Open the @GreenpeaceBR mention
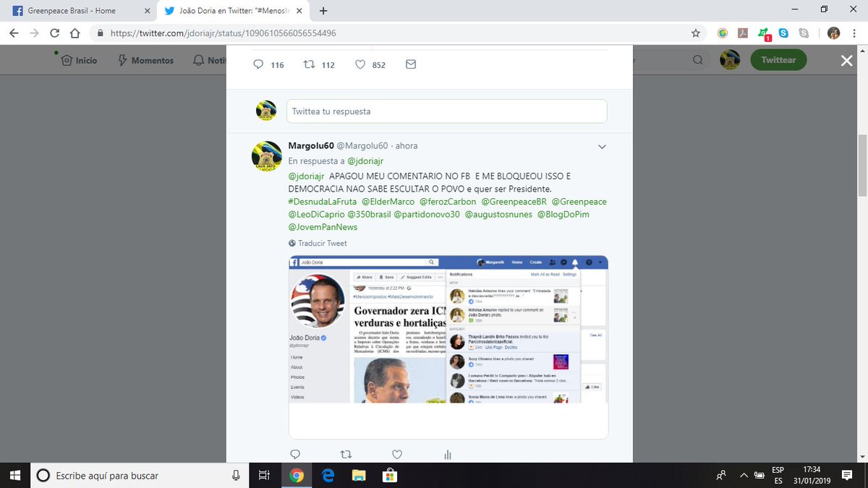The height and width of the screenshot is (488, 868). click(x=514, y=202)
